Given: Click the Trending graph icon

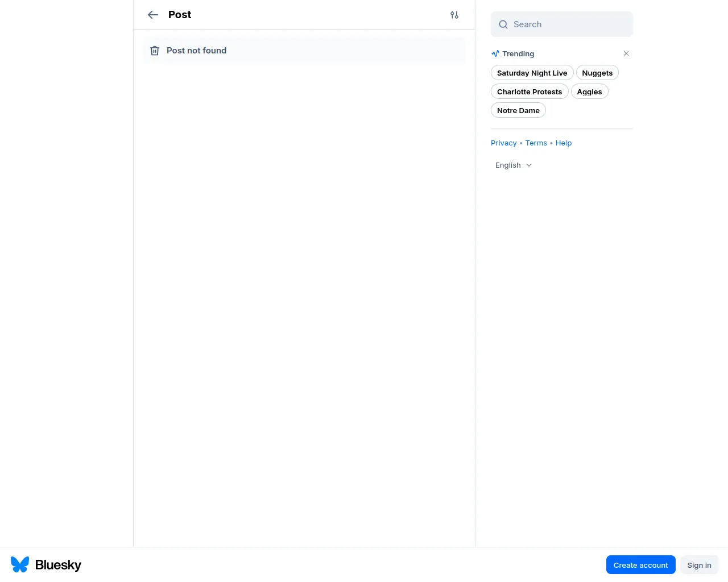Looking at the screenshot, I should pos(495,53).
